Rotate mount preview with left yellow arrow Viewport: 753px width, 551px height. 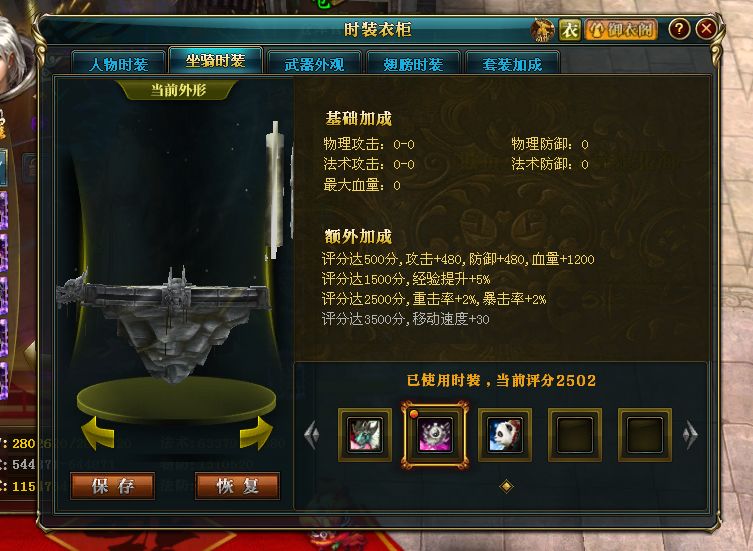coord(98,433)
